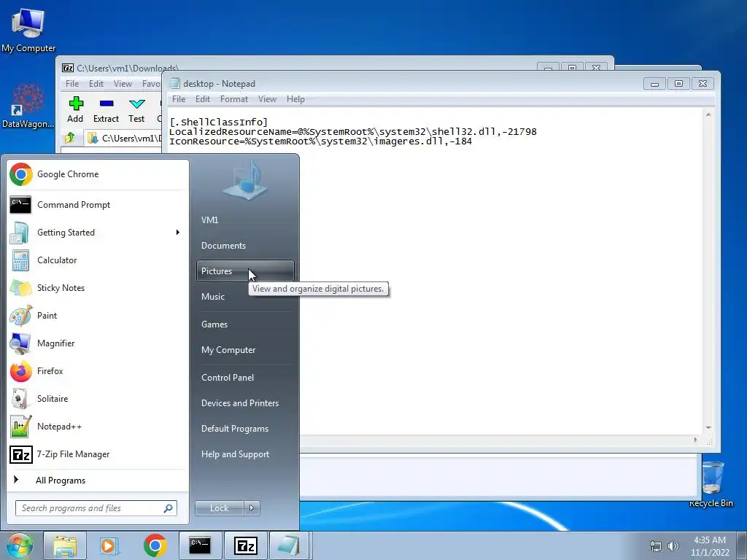Click the Windows Start orb
Screen dimensions: 747x560
(19, 545)
